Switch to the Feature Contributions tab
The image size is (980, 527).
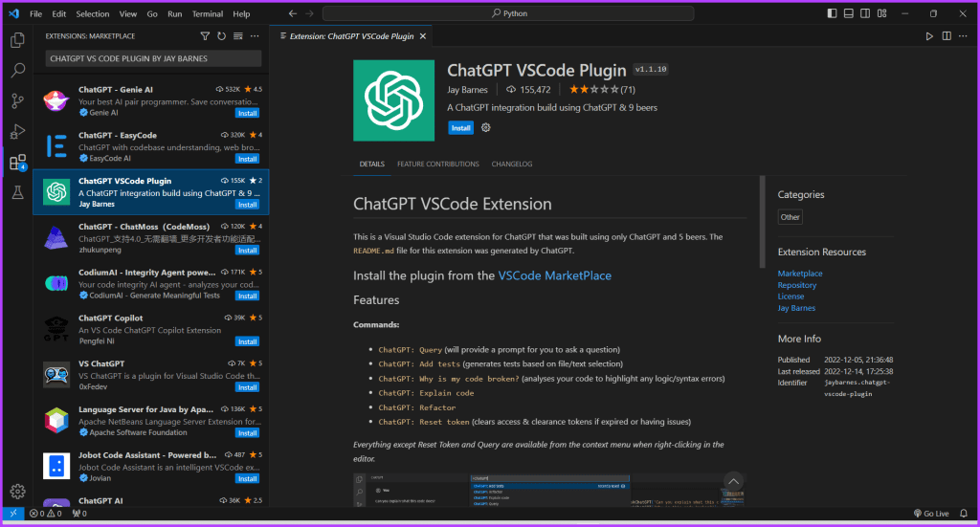point(438,165)
